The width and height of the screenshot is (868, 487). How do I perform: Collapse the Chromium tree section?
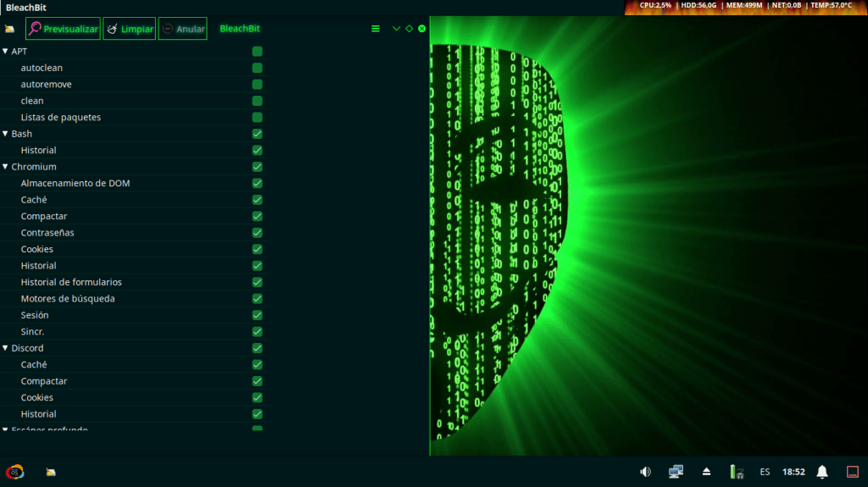tap(5, 167)
